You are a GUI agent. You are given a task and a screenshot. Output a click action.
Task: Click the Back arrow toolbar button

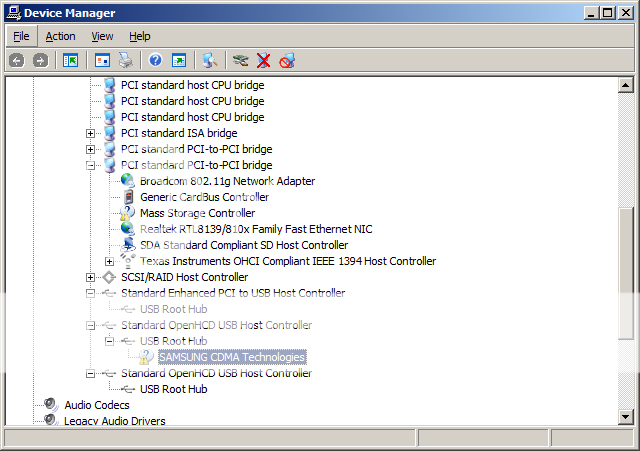(x=17, y=60)
